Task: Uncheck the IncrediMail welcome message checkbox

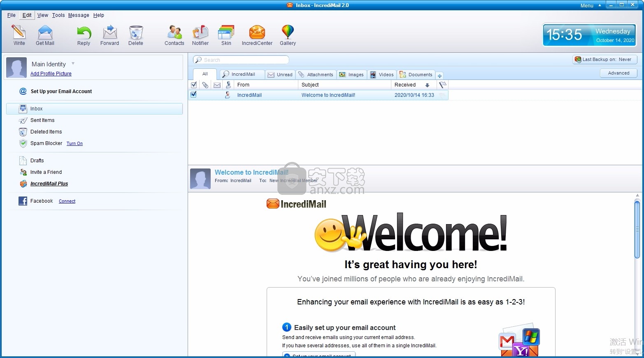Action: [193, 94]
